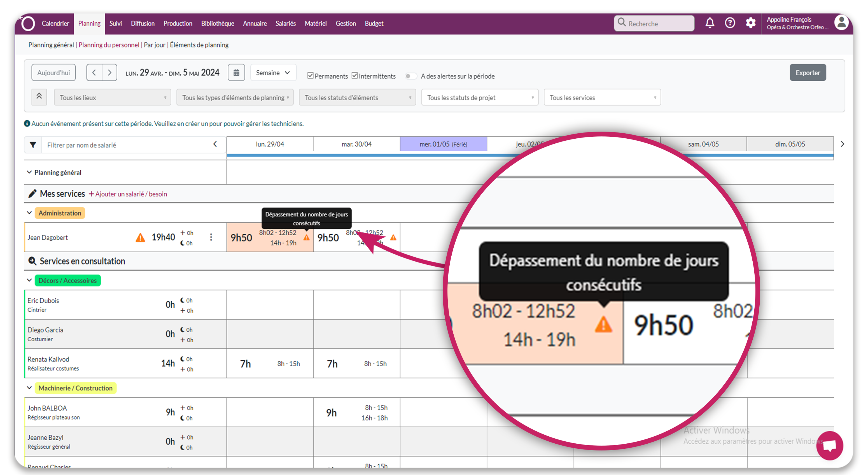The height and width of the screenshot is (475, 868).
Task: Click Renata Kalivod's Monday 8h - 15h cell
Action: 270,364
